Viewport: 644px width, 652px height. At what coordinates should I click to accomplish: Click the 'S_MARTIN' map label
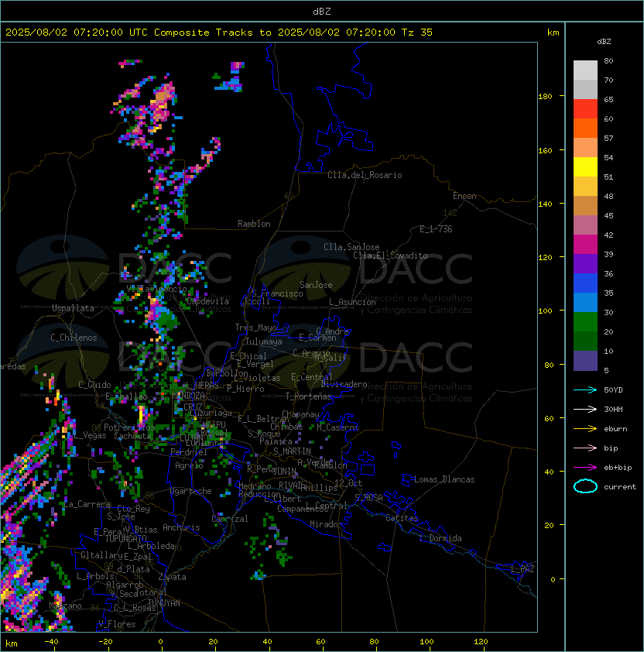click(x=293, y=451)
